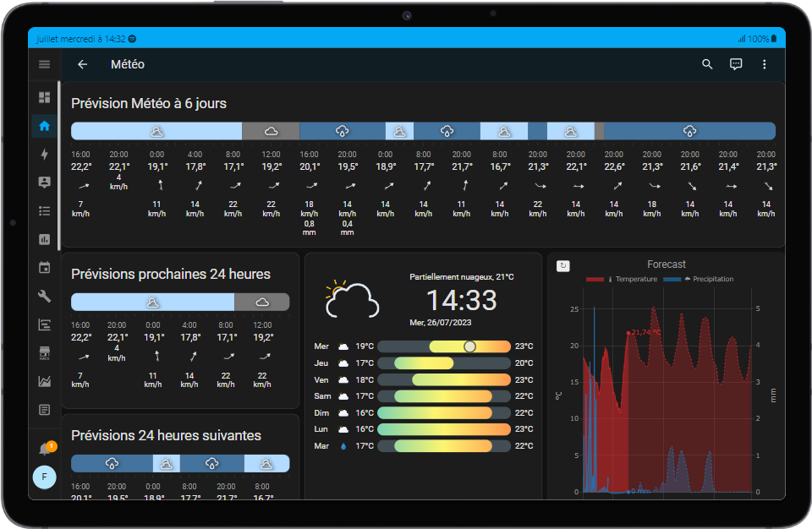Click Mar high temperature 22°C

(x=524, y=446)
